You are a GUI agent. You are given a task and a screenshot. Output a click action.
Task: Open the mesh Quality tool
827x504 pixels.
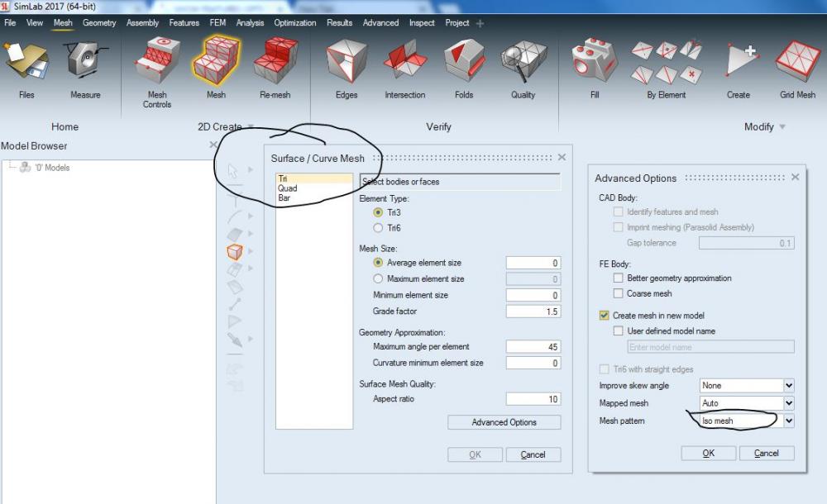[523, 62]
